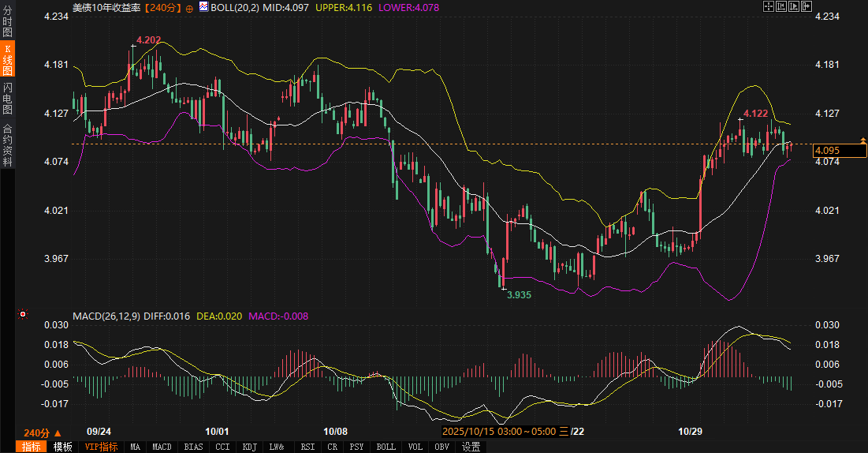Open the 【240分】 period dropdown in chart title
This screenshot has width=868, height=453.
(x=163, y=7)
